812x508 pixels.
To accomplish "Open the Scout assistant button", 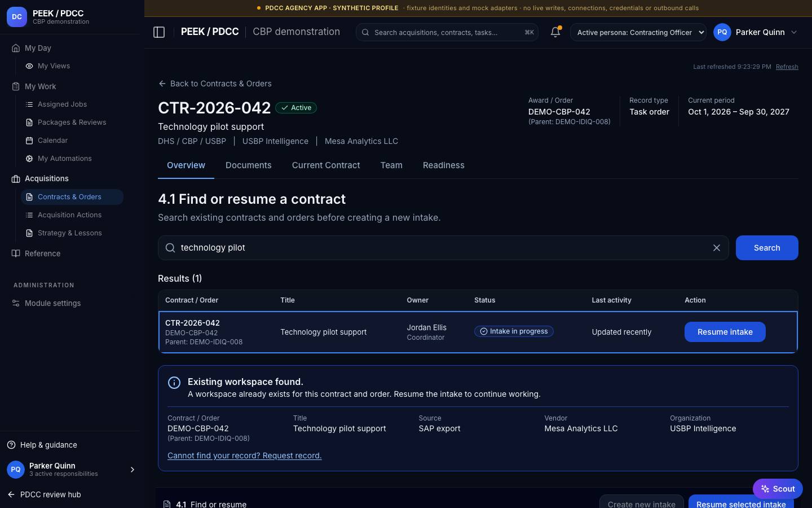I will [x=778, y=489].
